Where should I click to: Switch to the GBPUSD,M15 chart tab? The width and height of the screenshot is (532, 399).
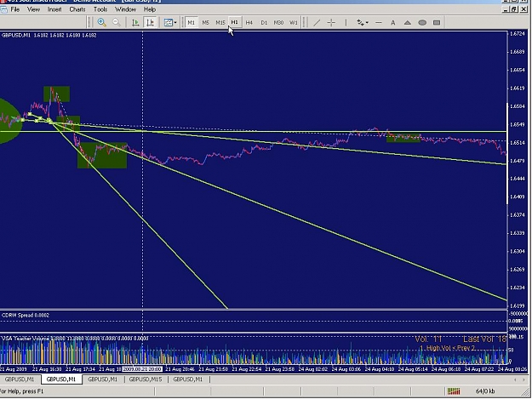(x=146, y=379)
